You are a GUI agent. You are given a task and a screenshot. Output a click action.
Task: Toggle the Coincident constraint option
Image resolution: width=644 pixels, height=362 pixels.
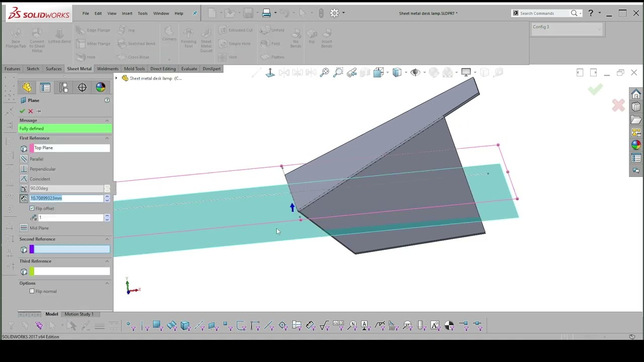tap(24, 179)
